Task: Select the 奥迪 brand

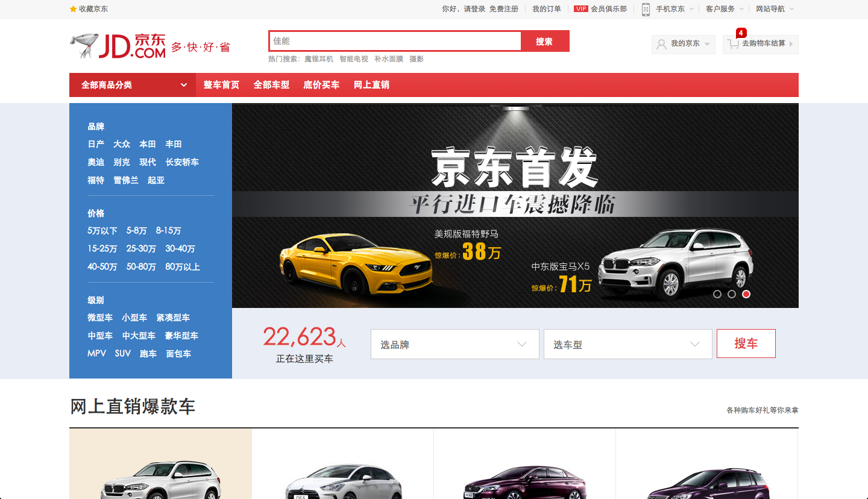Action: tap(96, 162)
